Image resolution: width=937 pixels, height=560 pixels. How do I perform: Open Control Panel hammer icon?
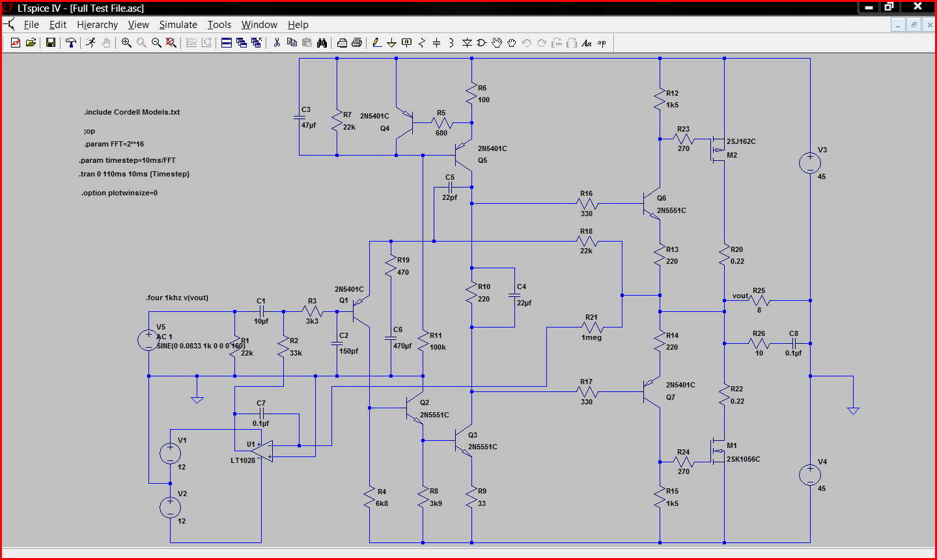pos(71,43)
